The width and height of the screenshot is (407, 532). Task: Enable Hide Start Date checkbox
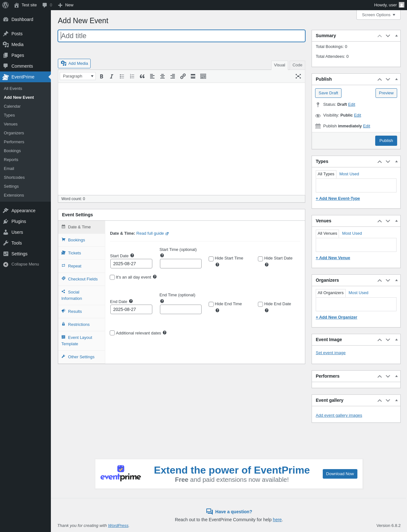(260, 259)
